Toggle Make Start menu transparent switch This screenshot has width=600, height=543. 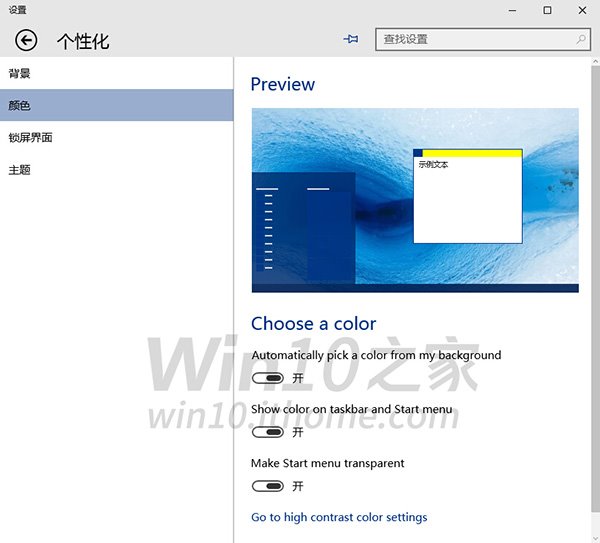267,486
